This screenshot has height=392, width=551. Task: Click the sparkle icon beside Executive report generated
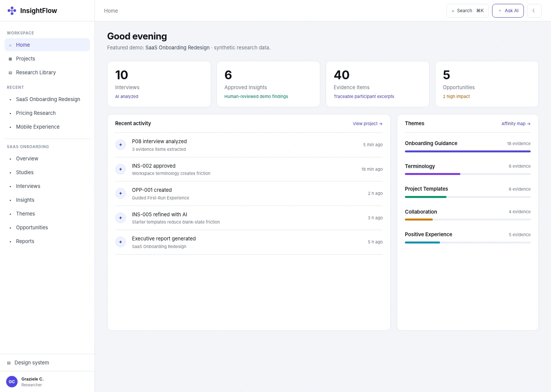point(121,242)
